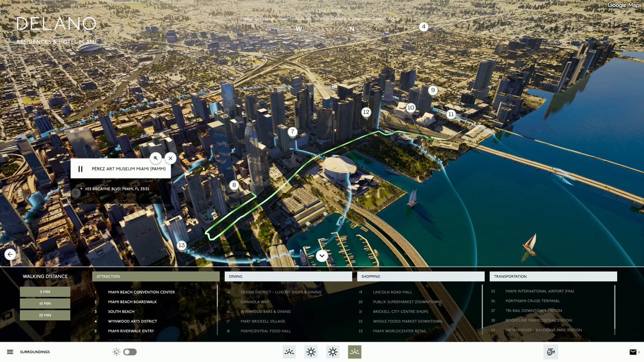The height and width of the screenshot is (362, 644).
Task: Select Publix Supermarket (Downtown)
Action: tap(407, 302)
